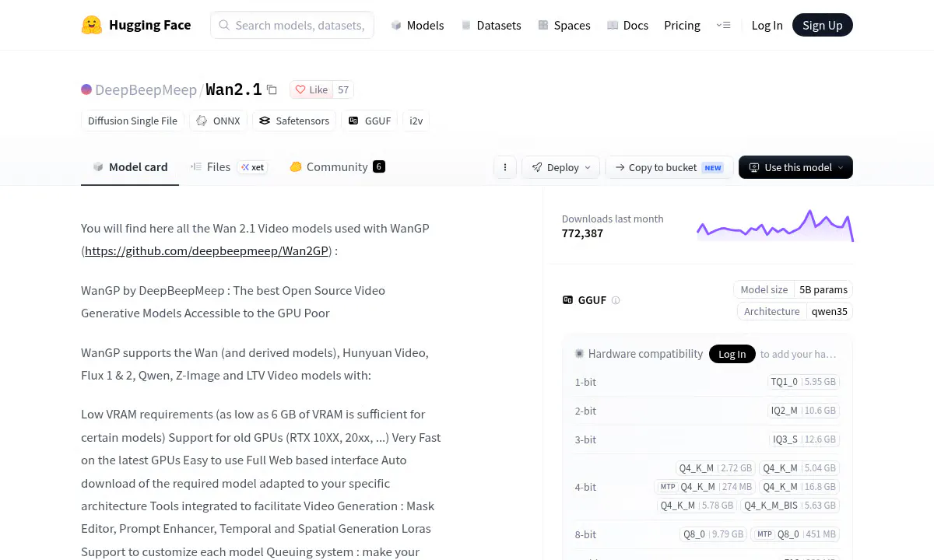Select the Q8_0 9.79 GB file
The image size is (934, 560).
point(713,534)
